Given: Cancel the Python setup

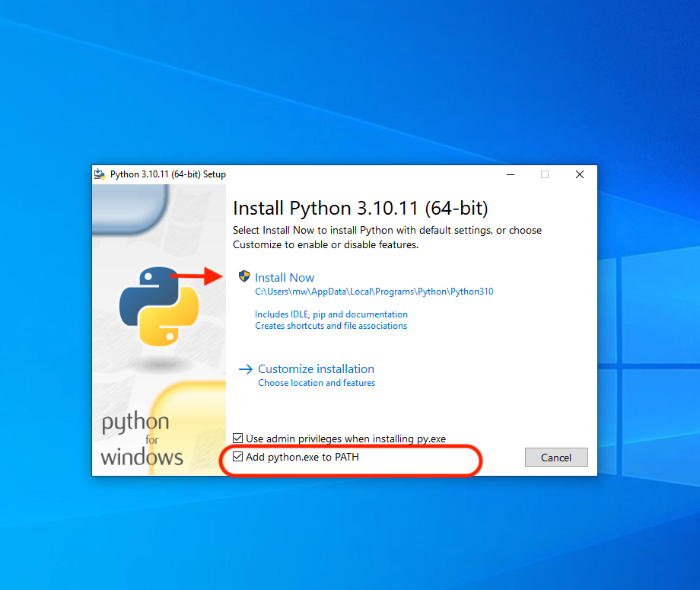Looking at the screenshot, I should tap(555, 458).
